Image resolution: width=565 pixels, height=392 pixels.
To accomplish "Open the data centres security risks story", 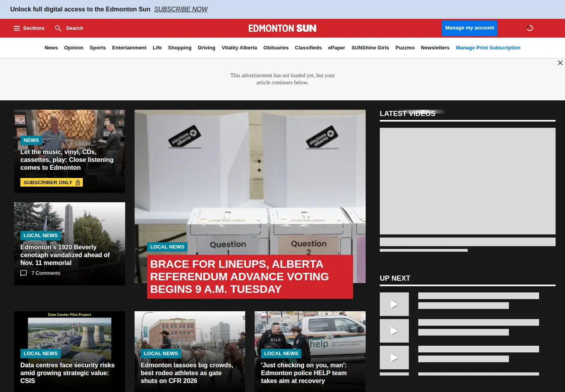I will pyautogui.click(x=67, y=373).
